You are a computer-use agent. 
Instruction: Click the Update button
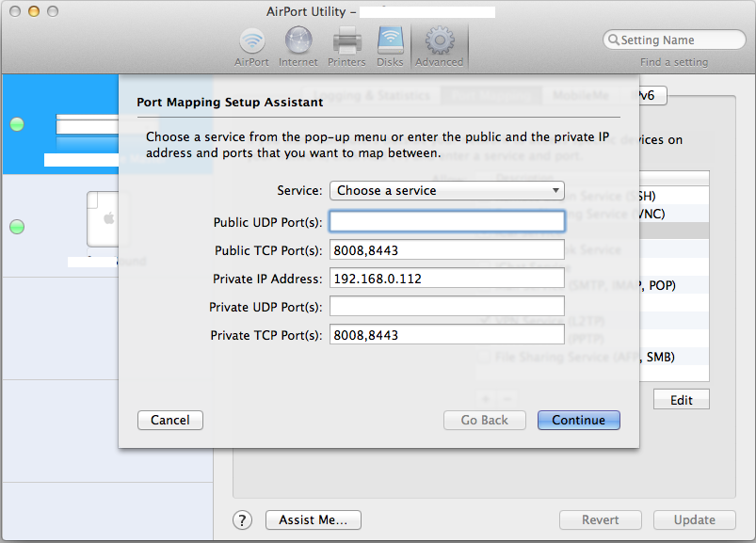pos(694,519)
